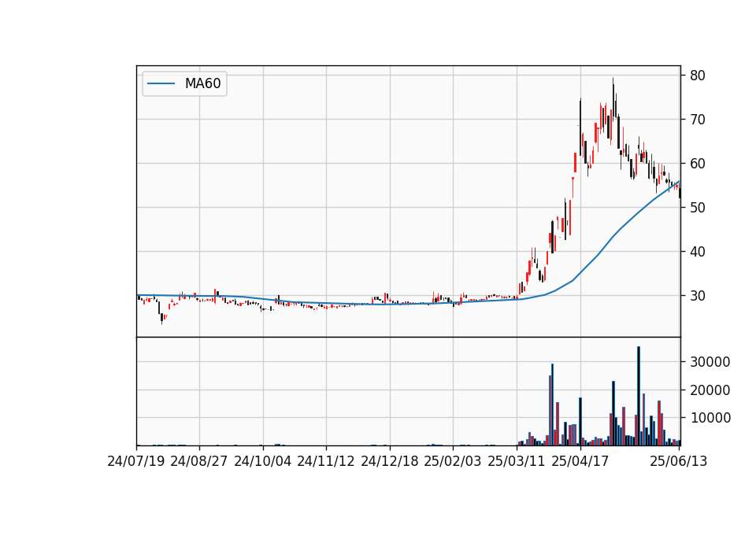
Task: Click the 24/07/19 date label
Action: click(x=136, y=461)
